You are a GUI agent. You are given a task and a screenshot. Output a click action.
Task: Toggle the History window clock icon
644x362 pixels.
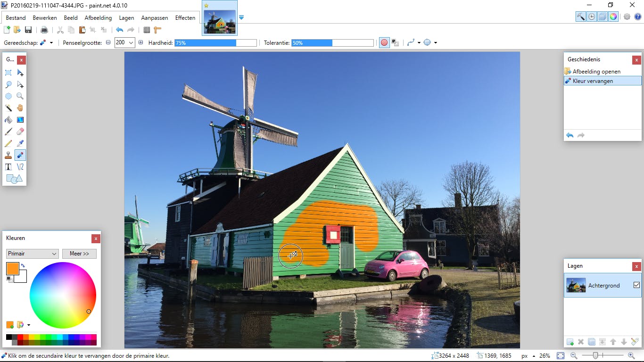coord(591,16)
